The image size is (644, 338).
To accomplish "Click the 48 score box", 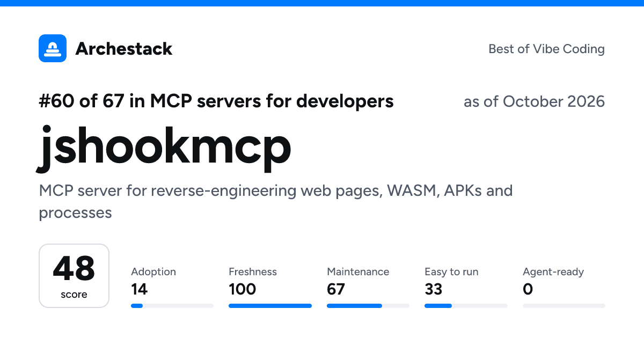I will click(74, 276).
